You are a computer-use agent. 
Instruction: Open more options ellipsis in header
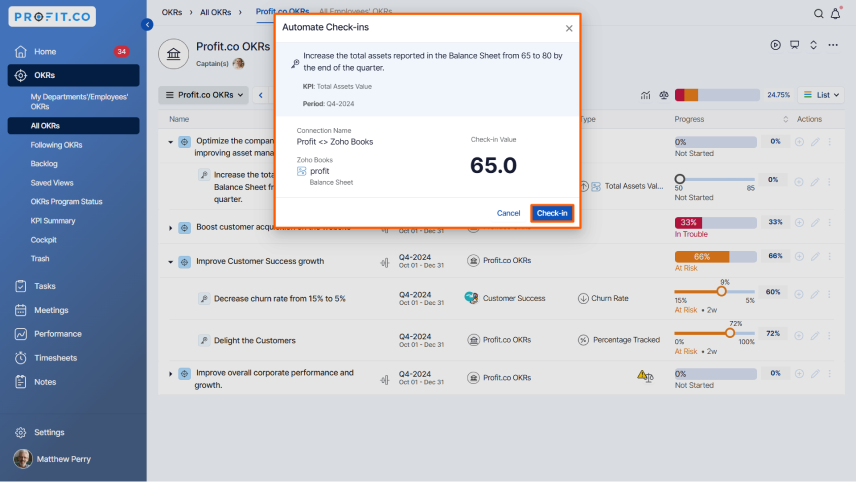click(x=833, y=45)
